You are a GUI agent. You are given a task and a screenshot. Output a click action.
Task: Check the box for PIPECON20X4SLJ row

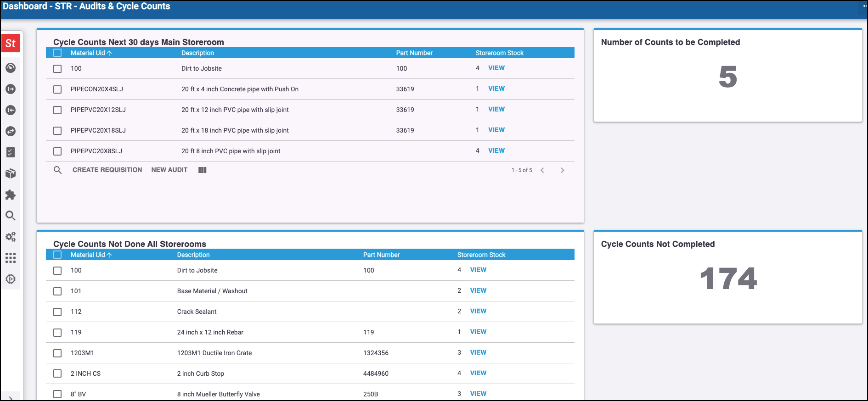click(x=57, y=89)
